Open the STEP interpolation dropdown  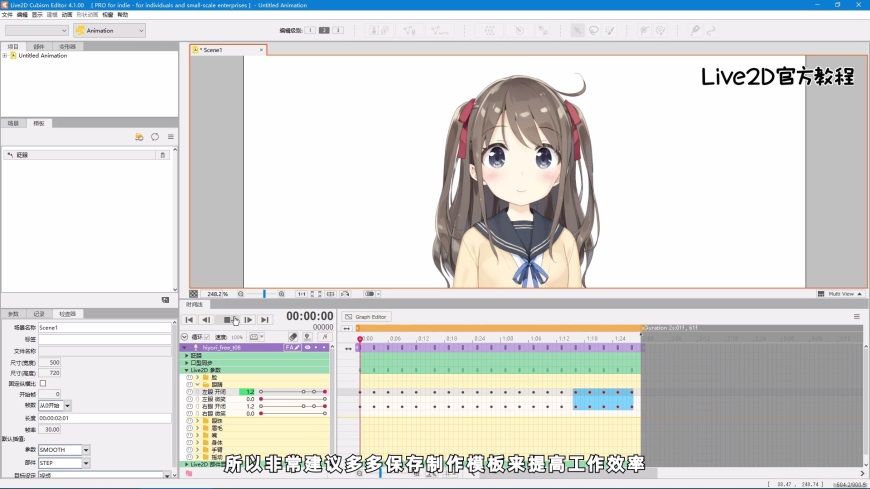pos(86,463)
